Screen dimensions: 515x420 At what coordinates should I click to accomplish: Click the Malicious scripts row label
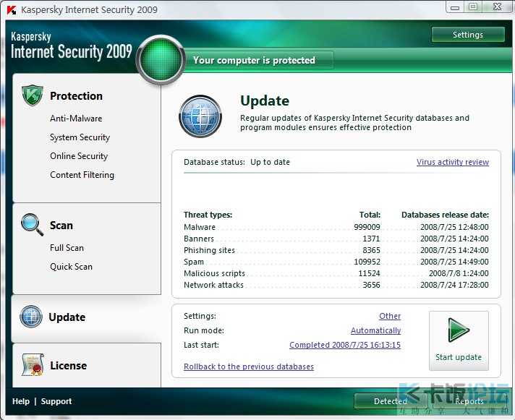click(x=214, y=273)
